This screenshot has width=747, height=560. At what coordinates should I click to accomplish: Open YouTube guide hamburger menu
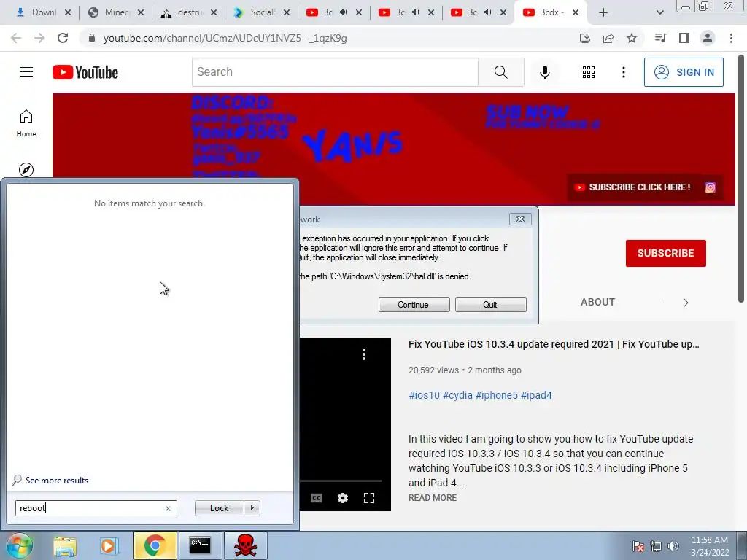(x=26, y=72)
